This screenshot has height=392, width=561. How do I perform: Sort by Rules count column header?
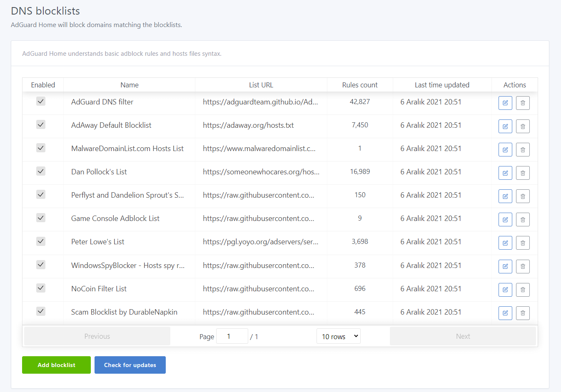pos(360,85)
